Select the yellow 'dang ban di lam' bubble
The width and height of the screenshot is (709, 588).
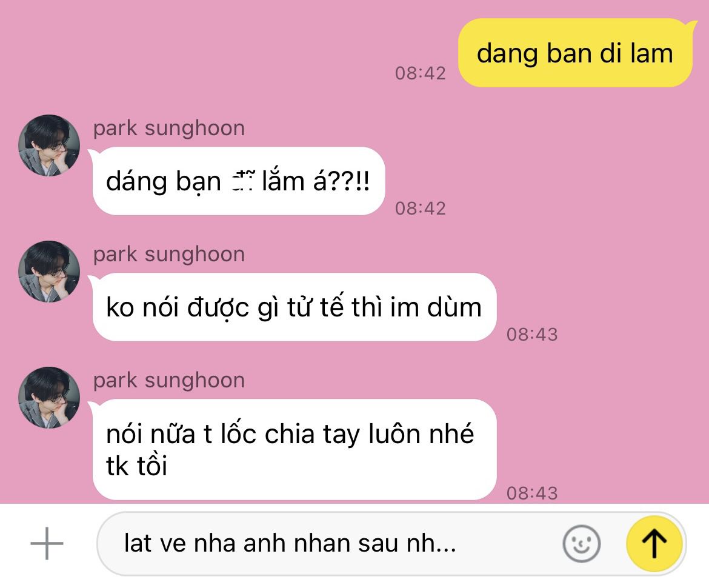tap(575, 53)
